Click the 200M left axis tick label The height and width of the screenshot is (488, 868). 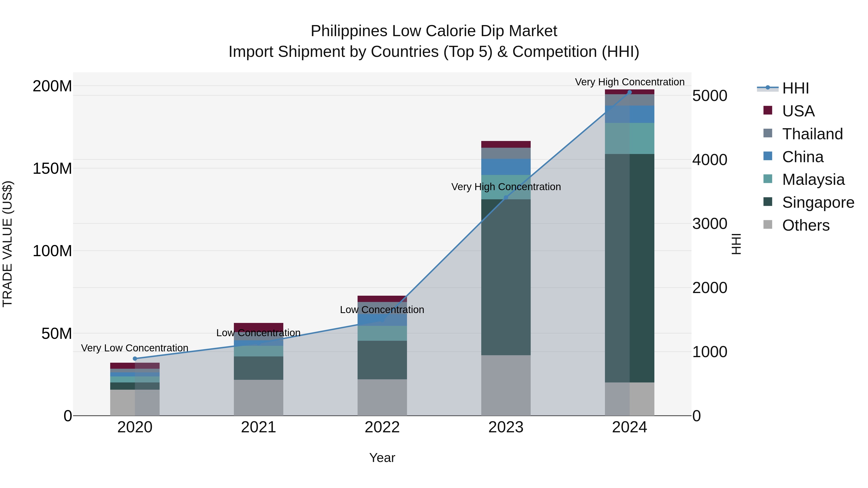pyautogui.click(x=52, y=86)
